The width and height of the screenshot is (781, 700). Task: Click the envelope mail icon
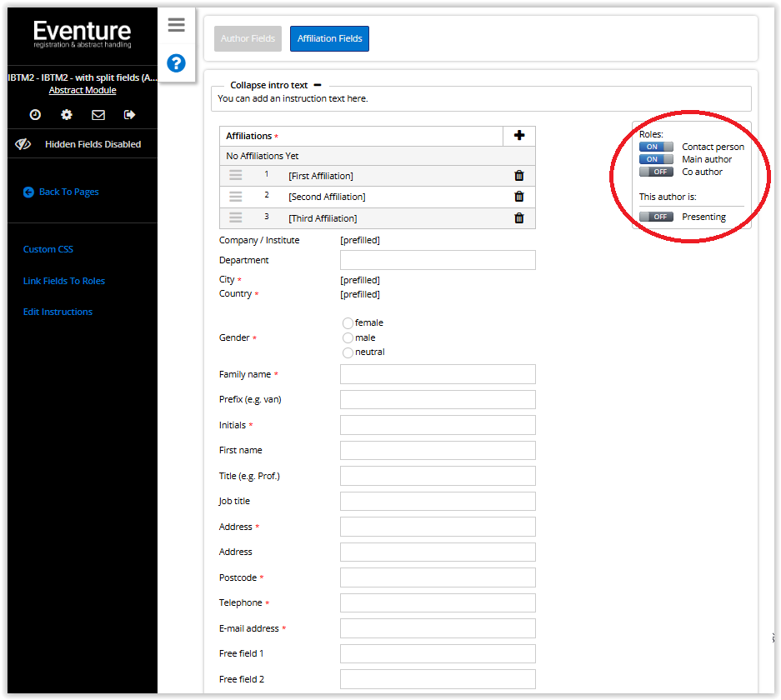tap(98, 115)
